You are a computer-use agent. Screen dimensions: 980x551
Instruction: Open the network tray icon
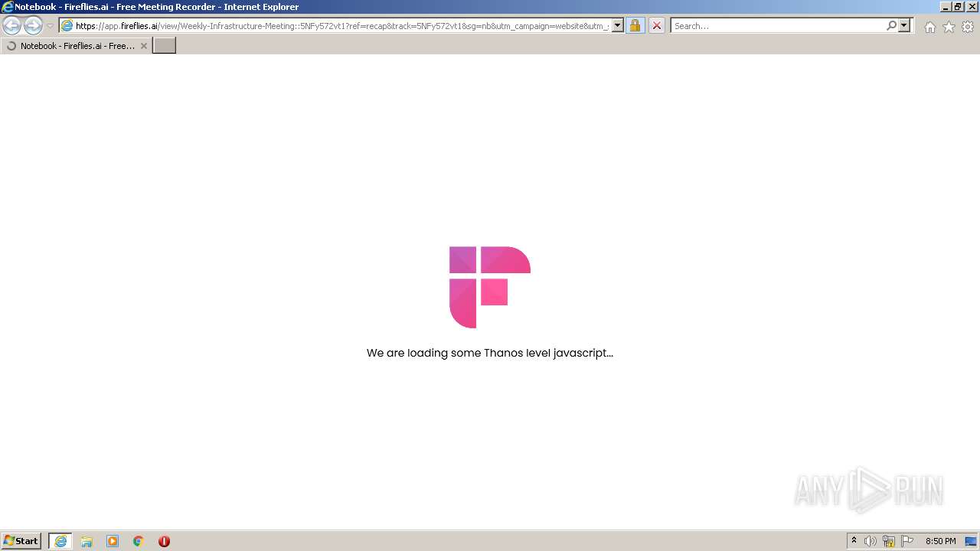(x=889, y=541)
